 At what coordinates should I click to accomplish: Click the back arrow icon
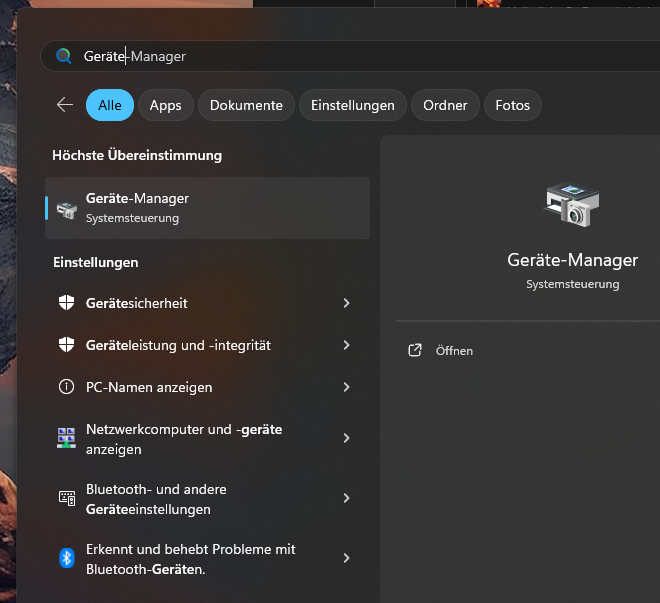(65, 105)
